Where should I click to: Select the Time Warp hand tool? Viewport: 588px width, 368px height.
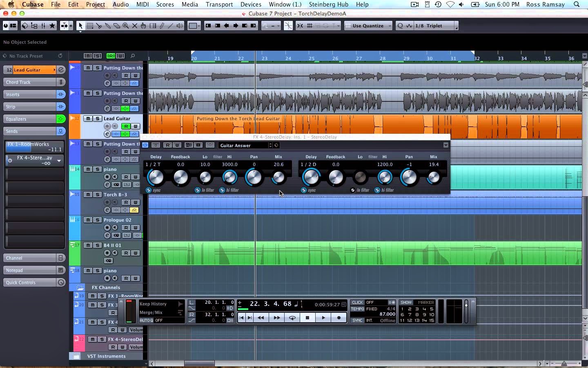pyautogui.click(x=144, y=26)
